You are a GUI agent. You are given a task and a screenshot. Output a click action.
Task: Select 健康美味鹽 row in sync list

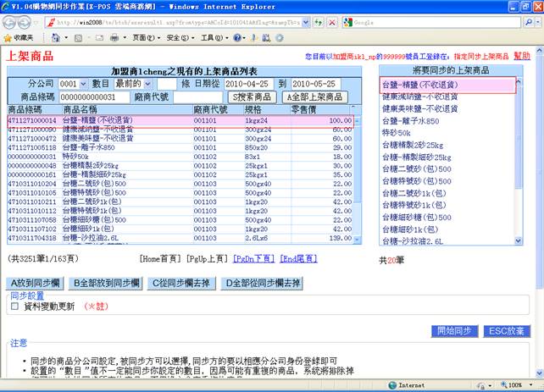[419, 109]
